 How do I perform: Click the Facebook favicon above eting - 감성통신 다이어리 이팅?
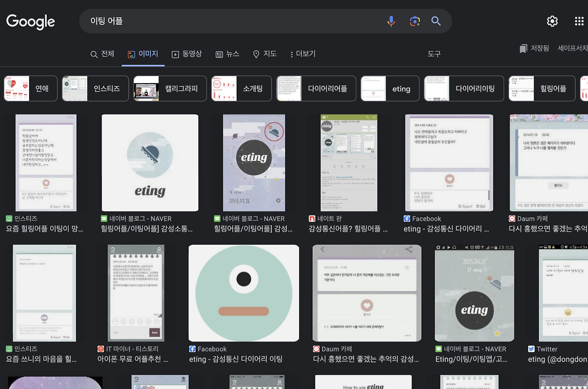(x=192, y=349)
